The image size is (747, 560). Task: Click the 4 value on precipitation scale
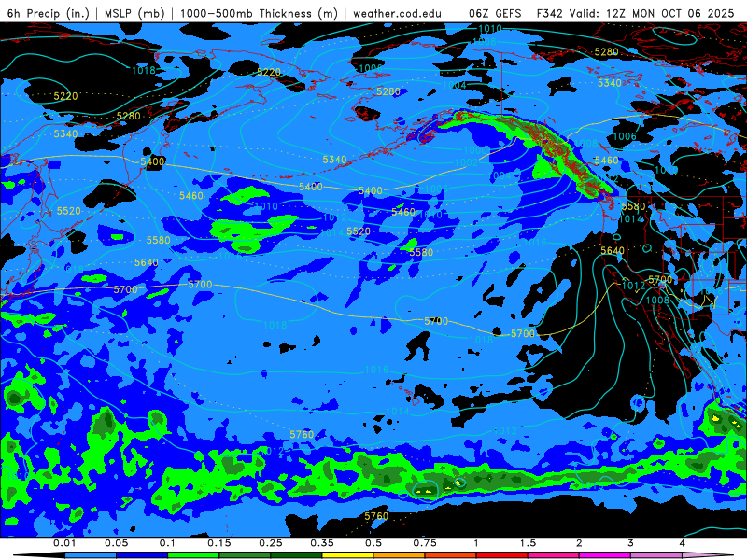point(683,543)
